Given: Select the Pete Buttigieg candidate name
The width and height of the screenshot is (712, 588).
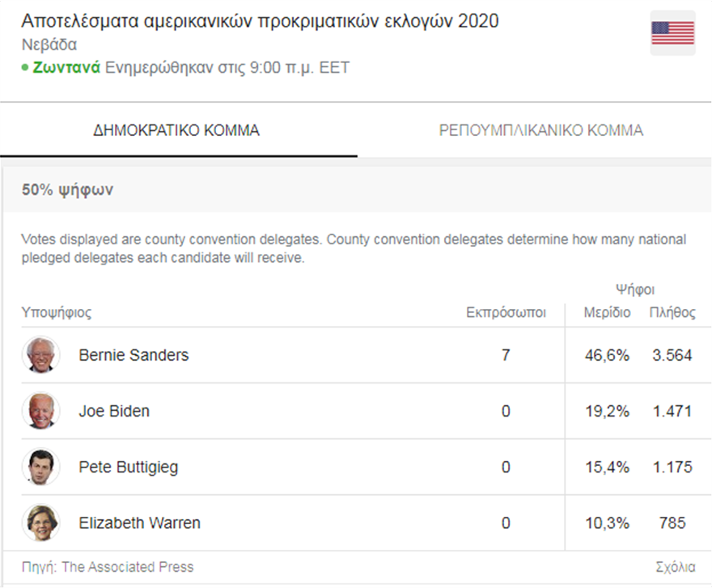Looking at the screenshot, I should 128,467.
